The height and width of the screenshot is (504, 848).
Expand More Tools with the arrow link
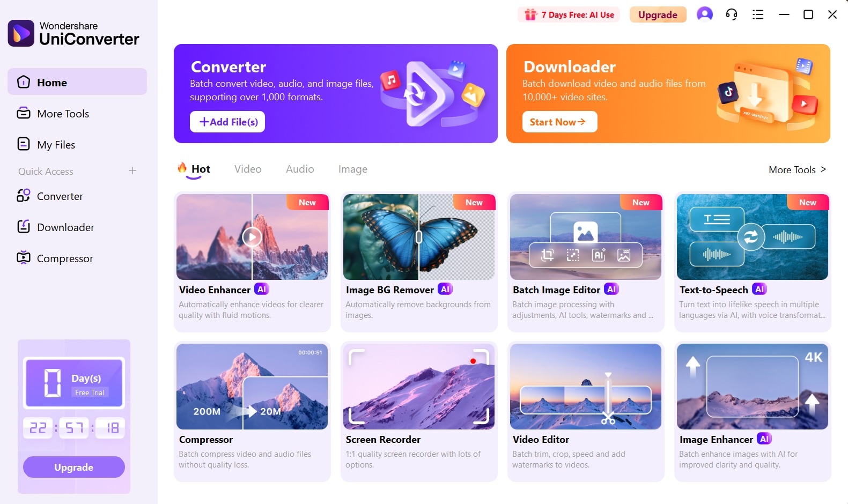[798, 169]
